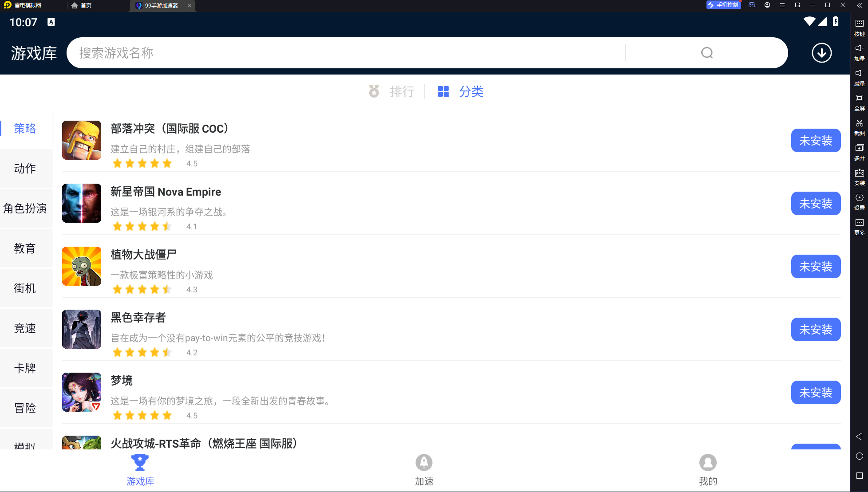Open the Nova Empire game icon
Screen dimensions: 868x492
pyautogui.click(x=82, y=203)
